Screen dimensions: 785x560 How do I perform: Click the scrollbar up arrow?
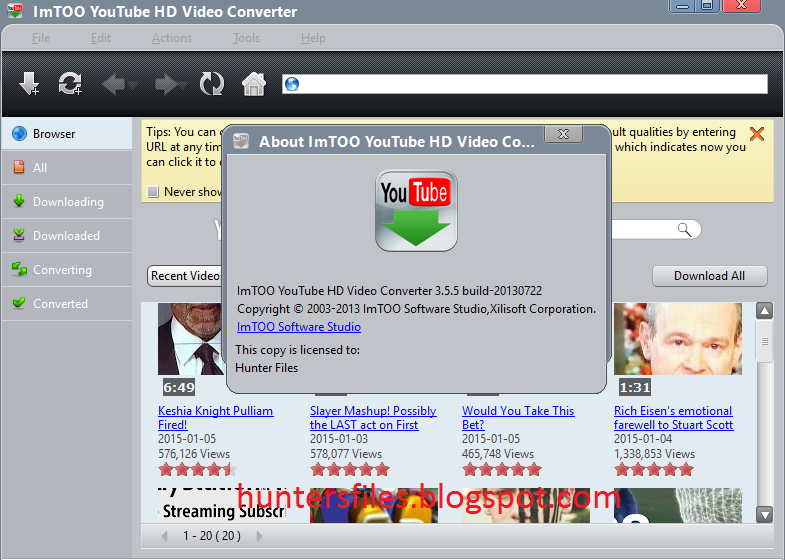pyautogui.click(x=764, y=311)
